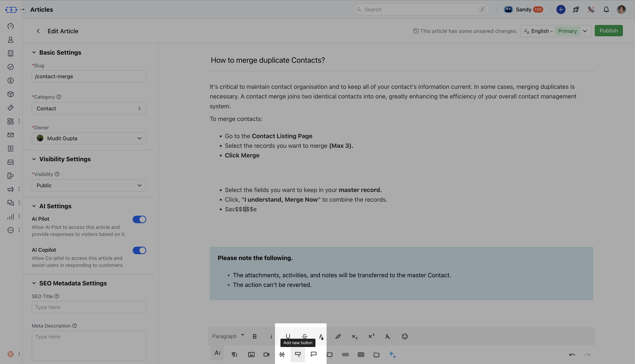Insert a table in the article
The image size is (635, 364).
coord(361,355)
